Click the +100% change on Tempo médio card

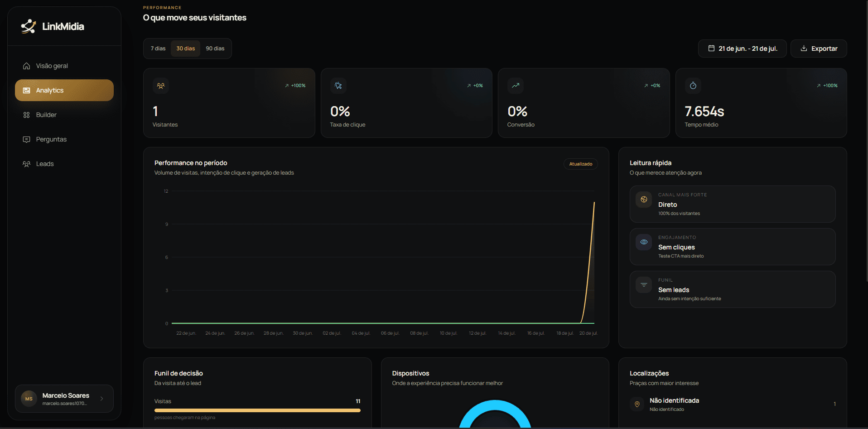tap(827, 86)
